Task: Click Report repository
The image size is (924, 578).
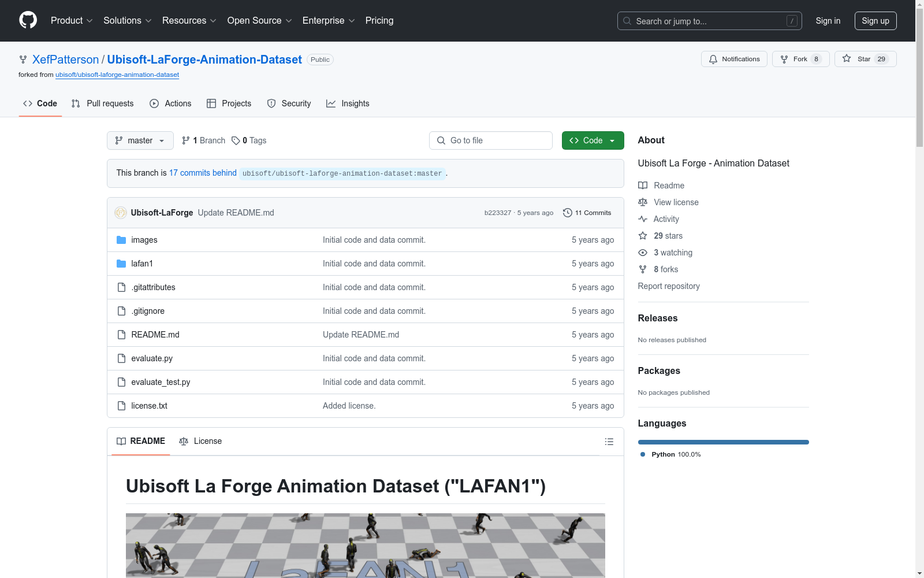Action: 669,286
